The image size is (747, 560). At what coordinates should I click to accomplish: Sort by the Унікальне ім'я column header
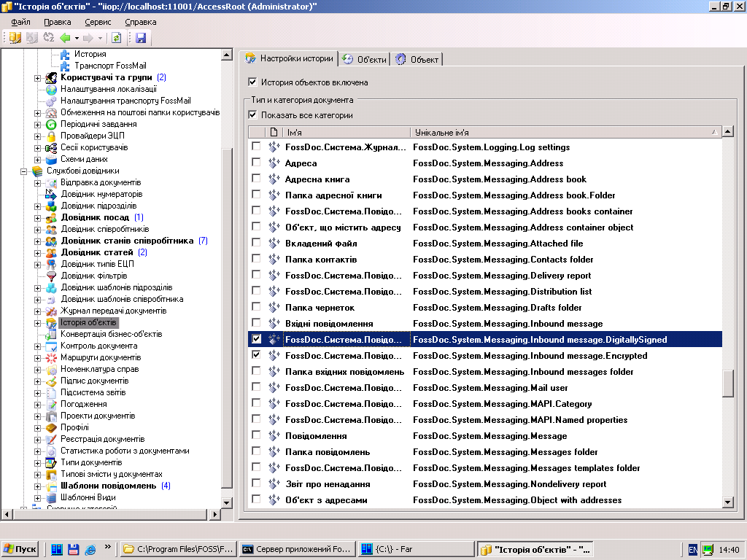tap(566, 133)
